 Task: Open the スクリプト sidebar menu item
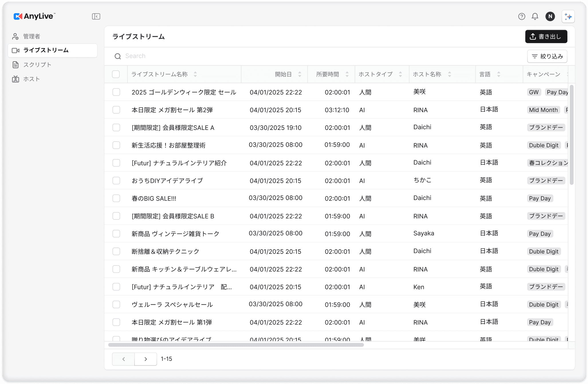pyautogui.click(x=37, y=65)
